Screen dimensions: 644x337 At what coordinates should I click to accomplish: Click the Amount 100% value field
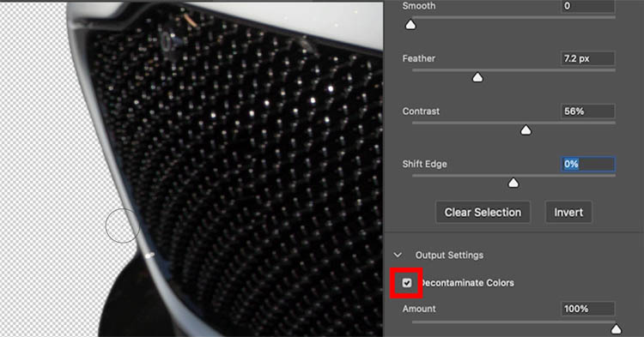pos(587,309)
